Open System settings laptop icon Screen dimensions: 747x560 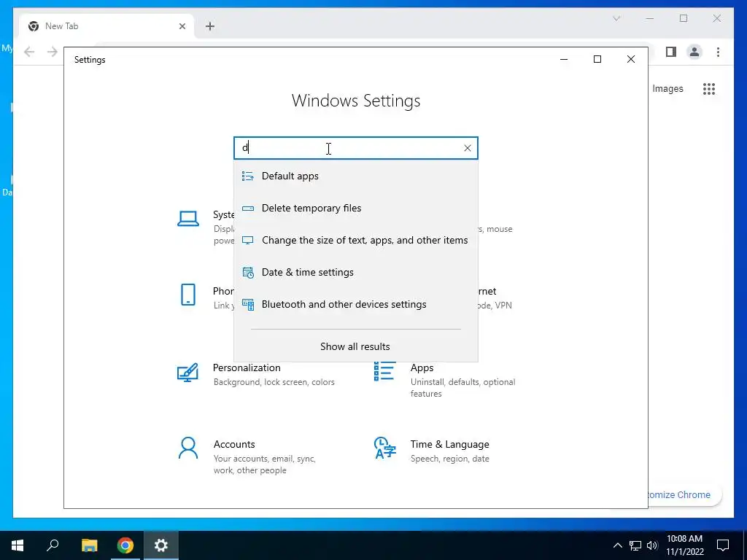(188, 219)
